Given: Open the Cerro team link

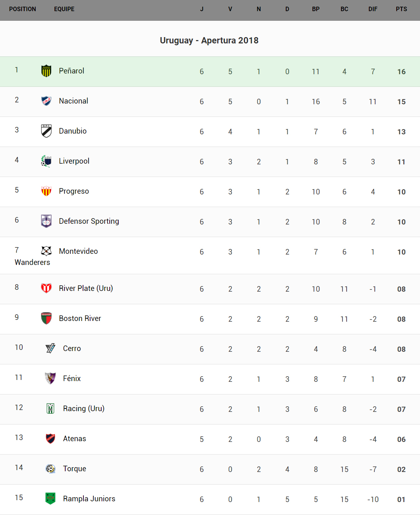Looking at the screenshot, I should tap(72, 348).
